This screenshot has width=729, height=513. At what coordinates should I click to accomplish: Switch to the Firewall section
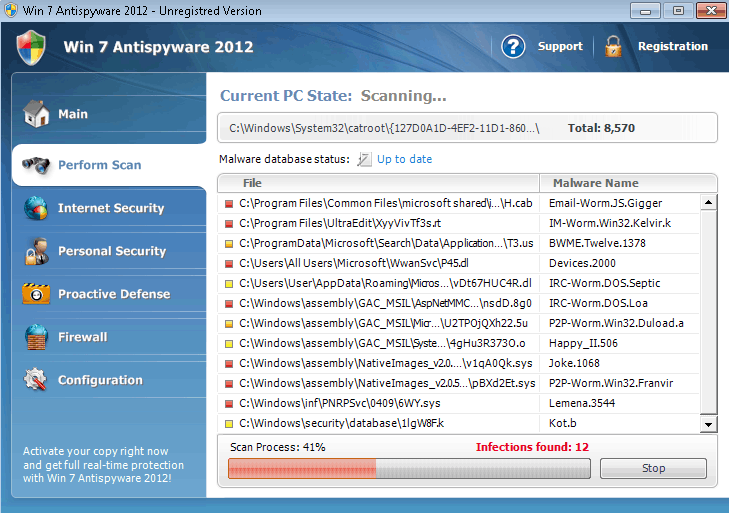click(x=82, y=337)
